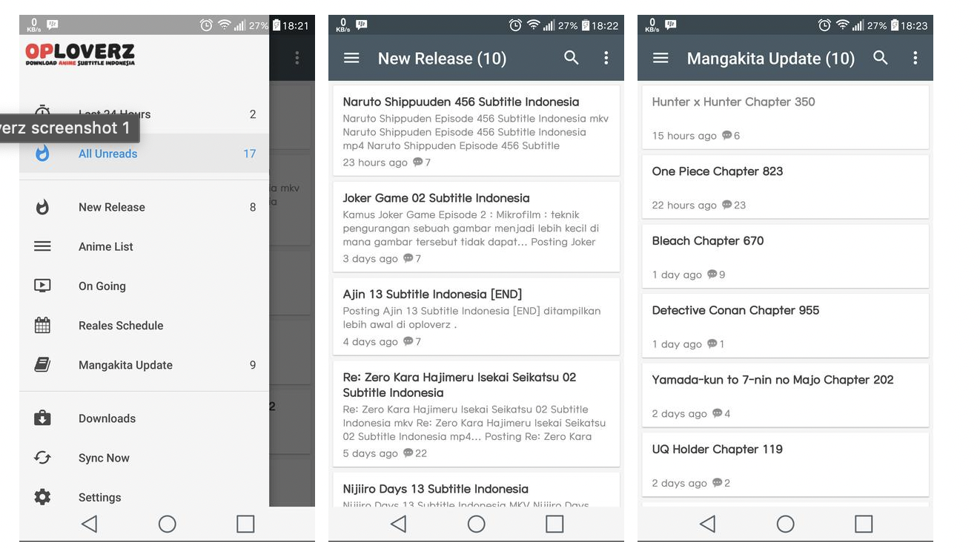Tap Sync Now in drawer

tap(144, 458)
